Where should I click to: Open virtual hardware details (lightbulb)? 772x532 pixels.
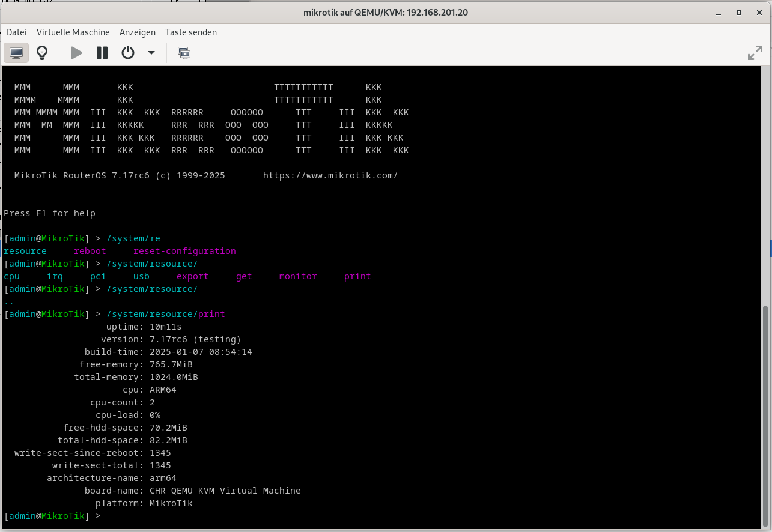[42, 53]
